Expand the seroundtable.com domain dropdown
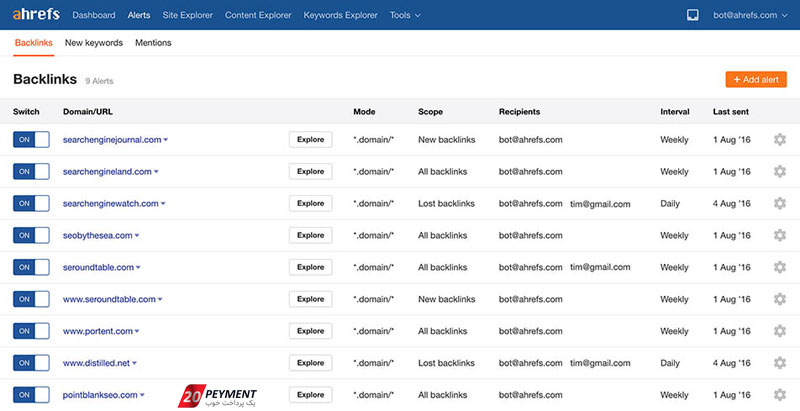800x411 pixels. pyautogui.click(x=138, y=268)
